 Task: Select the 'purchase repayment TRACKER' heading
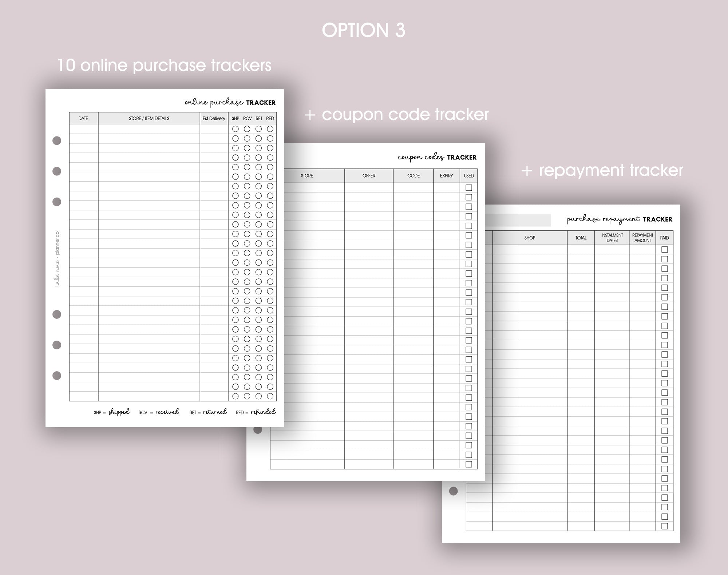click(620, 219)
